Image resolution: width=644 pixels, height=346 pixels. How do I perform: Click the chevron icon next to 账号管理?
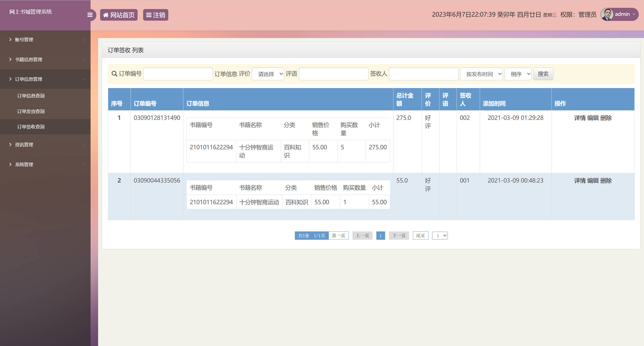[x=84, y=40]
